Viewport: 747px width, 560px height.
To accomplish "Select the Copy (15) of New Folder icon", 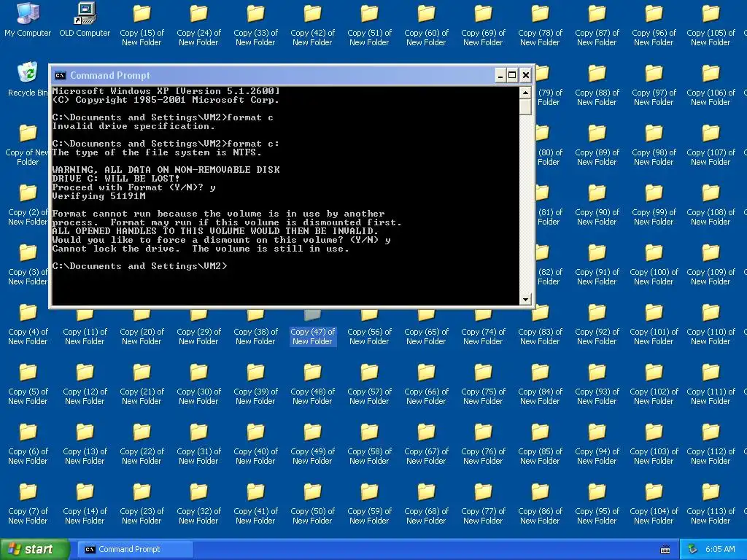I will coord(142,26).
